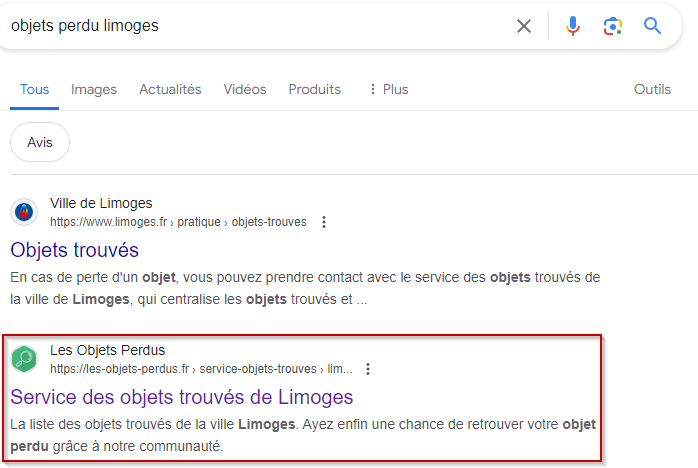Switch to the Vidéos tab
Viewport: 698px width, 468px height.
point(245,89)
